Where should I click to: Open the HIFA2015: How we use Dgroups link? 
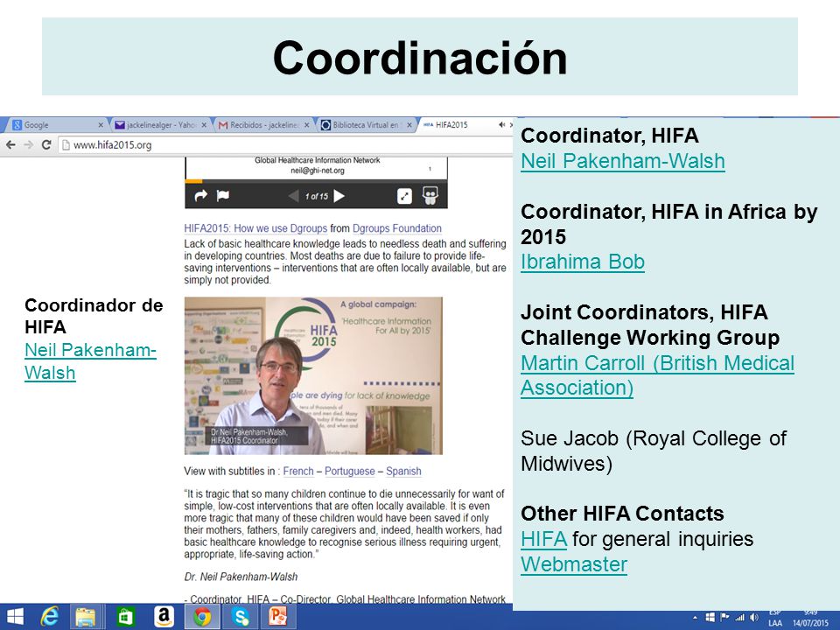point(255,228)
